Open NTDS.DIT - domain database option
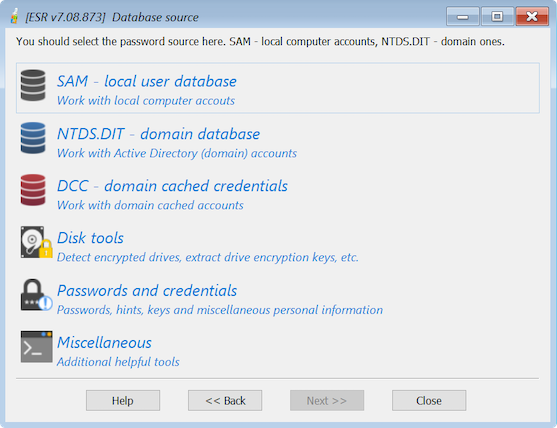 tap(158, 134)
